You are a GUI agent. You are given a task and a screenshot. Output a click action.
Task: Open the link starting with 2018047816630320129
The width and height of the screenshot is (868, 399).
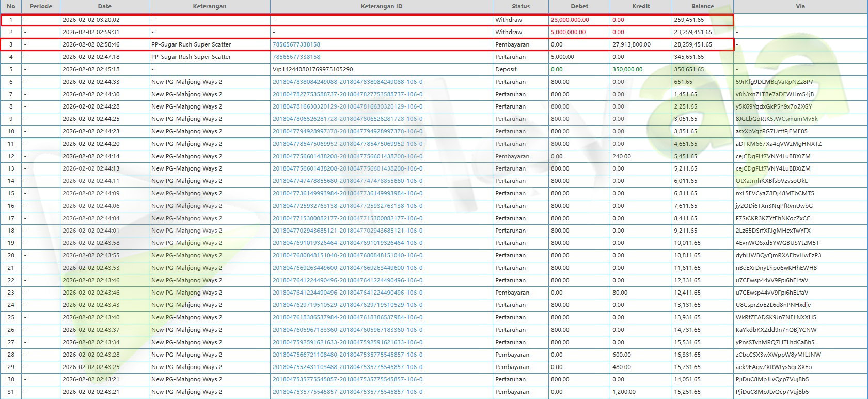tap(347, 106)
